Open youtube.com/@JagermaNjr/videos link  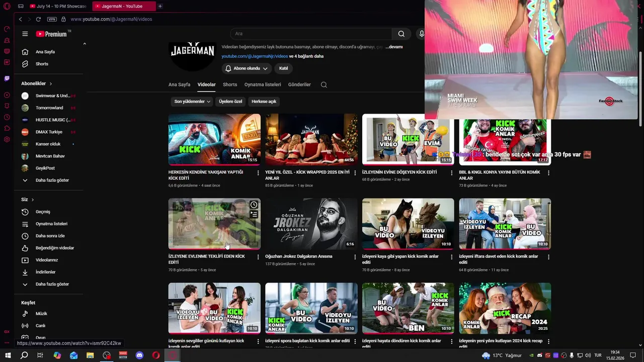coord(255,56)
